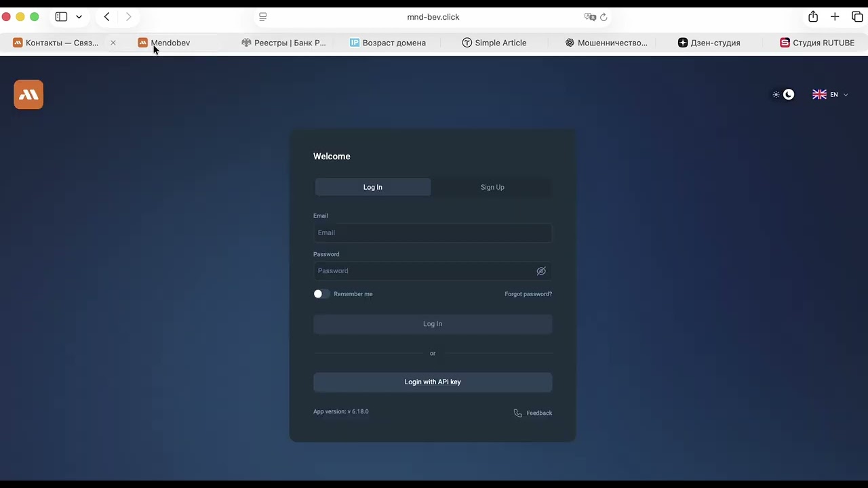The width and height of the screenshot is (868, 488).
Task: Click Login with API key button
Action: [x=433, y=382]
